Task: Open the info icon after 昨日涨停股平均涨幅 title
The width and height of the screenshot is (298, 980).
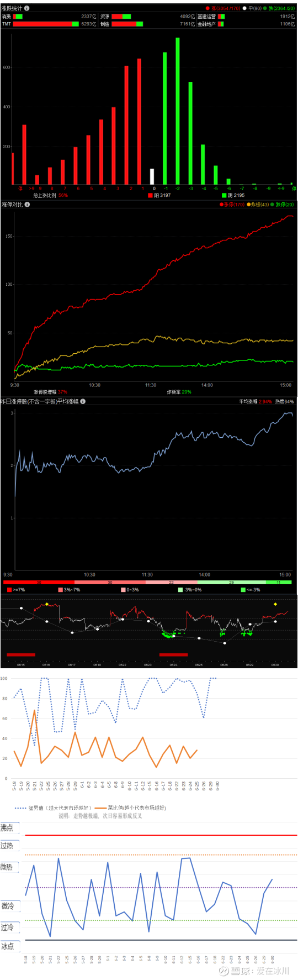Action: pos(83,401)
